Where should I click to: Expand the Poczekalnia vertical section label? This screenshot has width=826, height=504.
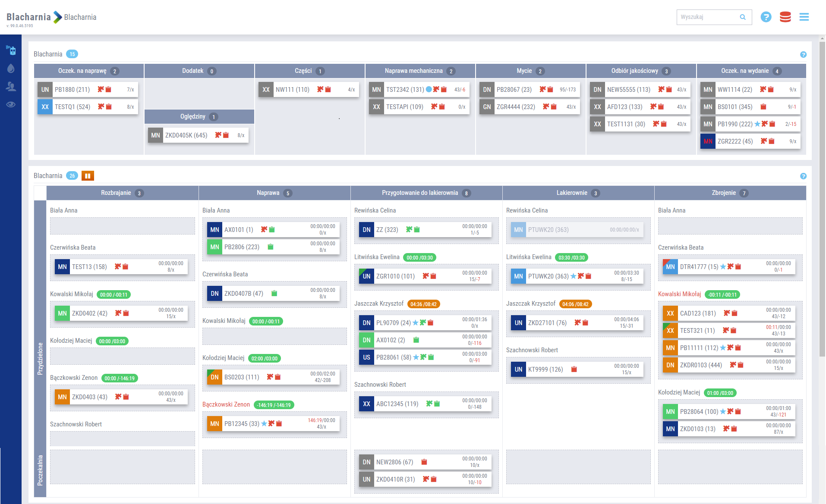pyautogui.click(x=40, y=470)
